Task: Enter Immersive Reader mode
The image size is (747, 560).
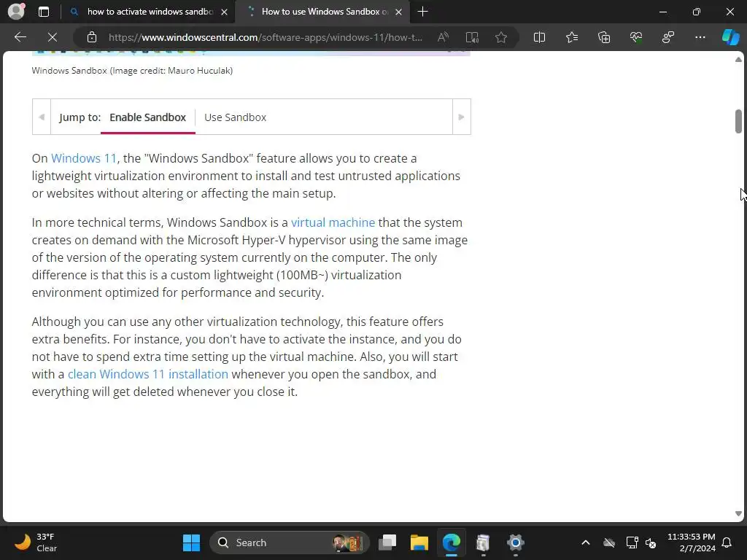Action: click(472, 37)
